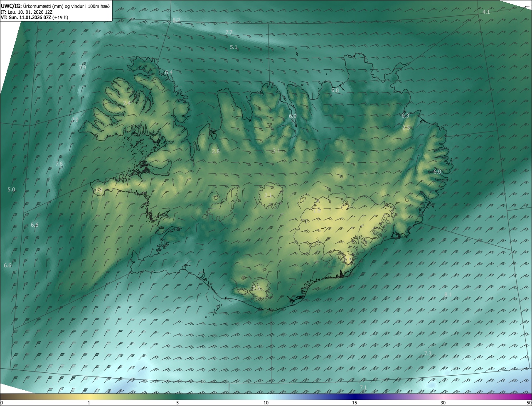The width and height of the screenshot is (532, 406).
Task: Click the 3.1 value on the map
Action: click(276, 150)
